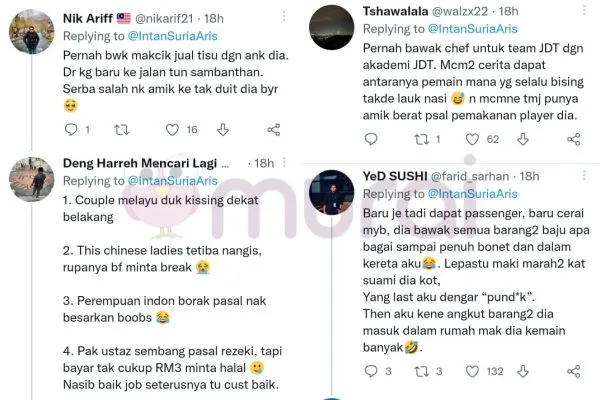Like Nik Ariff's tweet with 16 likes
Viewport: 600px width, 400px height.
pyautogui.click(x=172, y=130)
